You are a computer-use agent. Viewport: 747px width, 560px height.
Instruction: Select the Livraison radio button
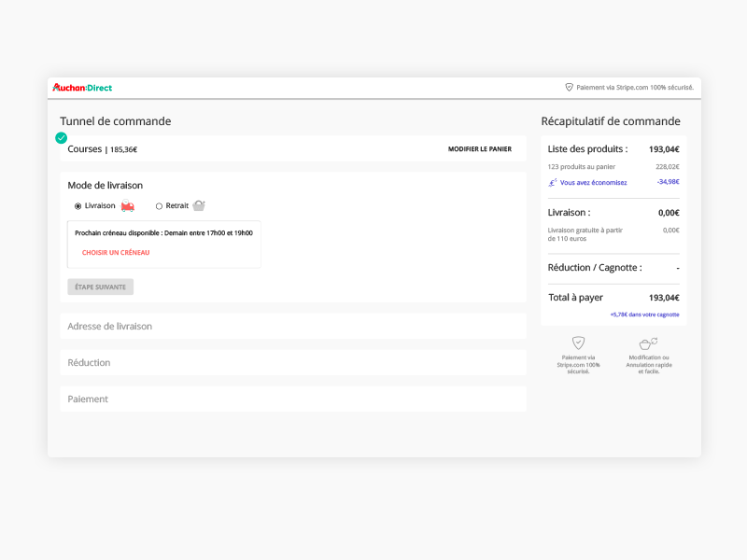tap(78, 206)
